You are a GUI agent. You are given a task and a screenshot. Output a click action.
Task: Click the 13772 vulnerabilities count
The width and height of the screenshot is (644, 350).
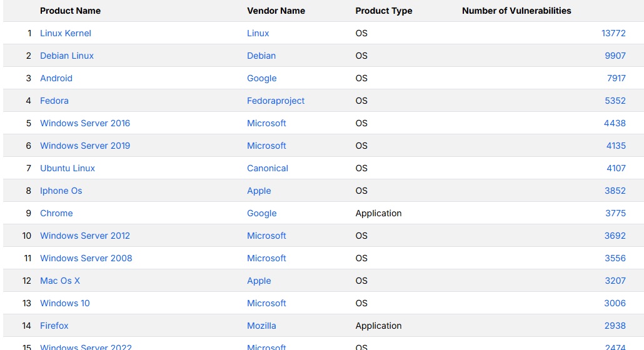coord(613,33)
